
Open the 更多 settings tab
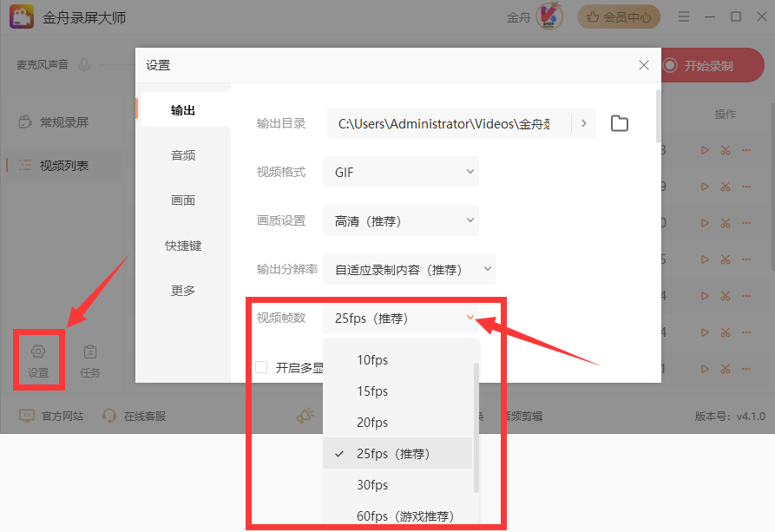183,291
